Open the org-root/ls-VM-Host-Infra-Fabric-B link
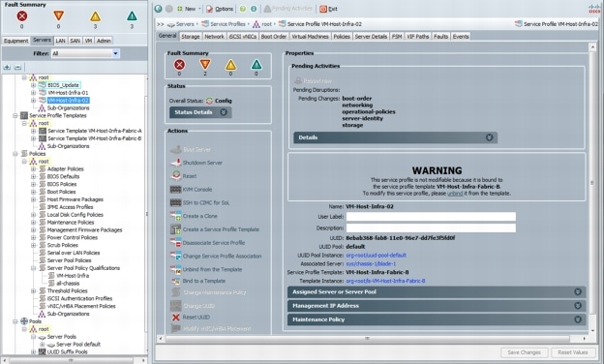Image resolution: width=604 pixels, height=364 pixels. (x=385, y=281)
